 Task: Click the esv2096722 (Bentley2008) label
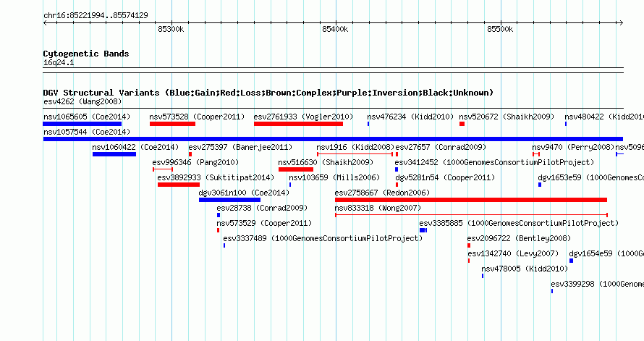tap(519, 238)
